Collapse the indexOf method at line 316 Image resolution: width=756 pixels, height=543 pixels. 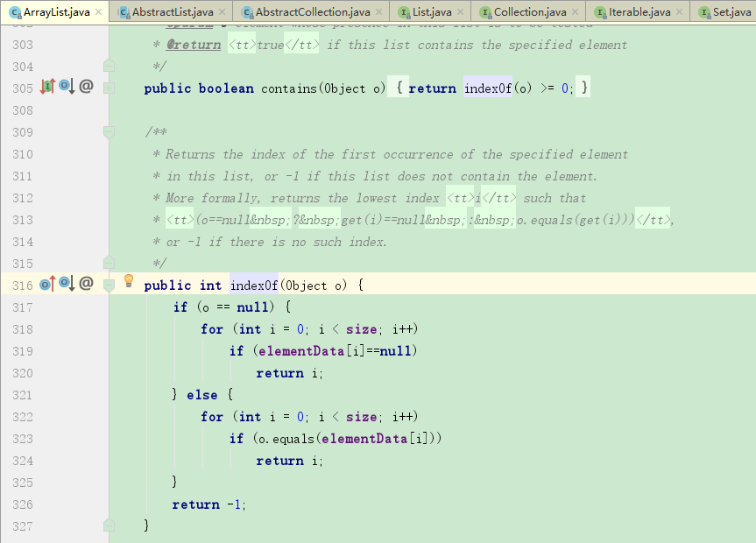[x=109, y=286]
